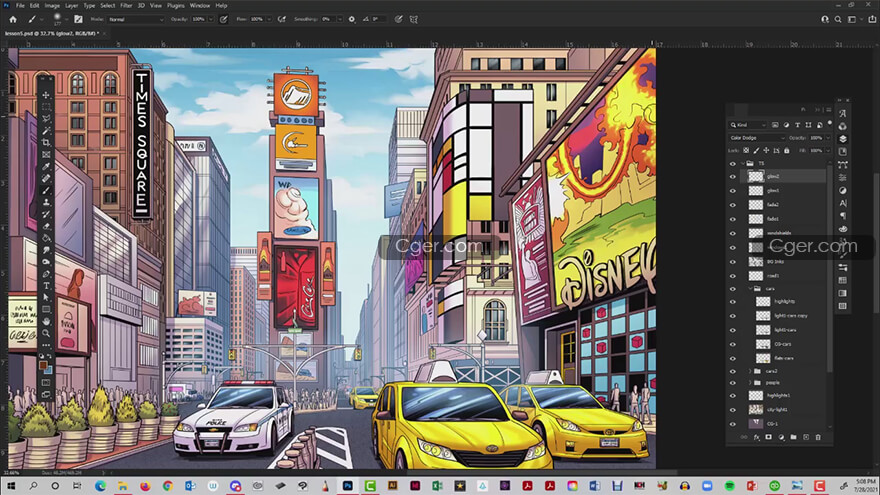Click the background color swatch
This screenshot has height=495, width=880.
pyautogui.click(x=48, y=370)
